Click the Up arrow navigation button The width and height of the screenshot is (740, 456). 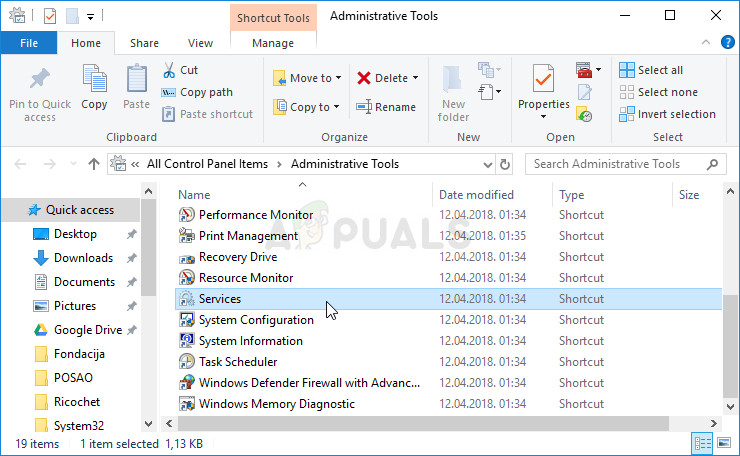click(x=93, y=164)
